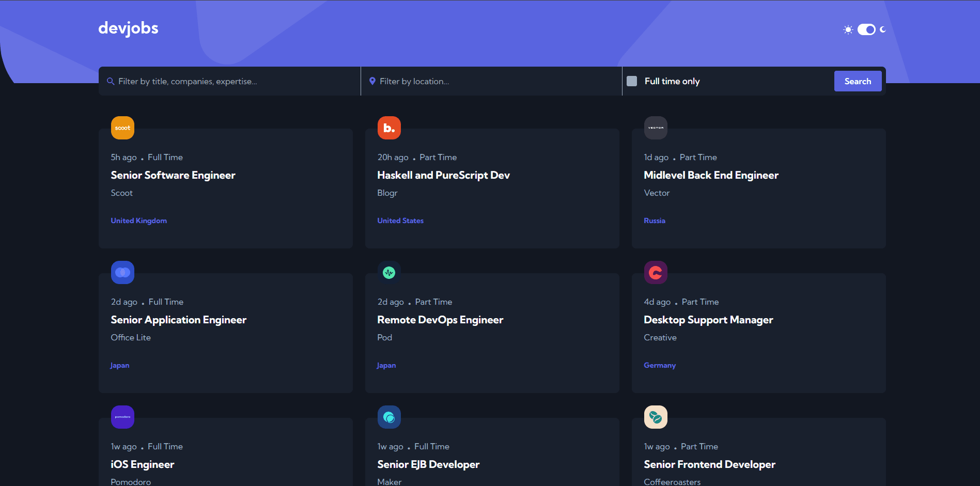This screenshot has height=486, width=980.
Task: Open the iOS Engineer job
Action: point(143,464)
